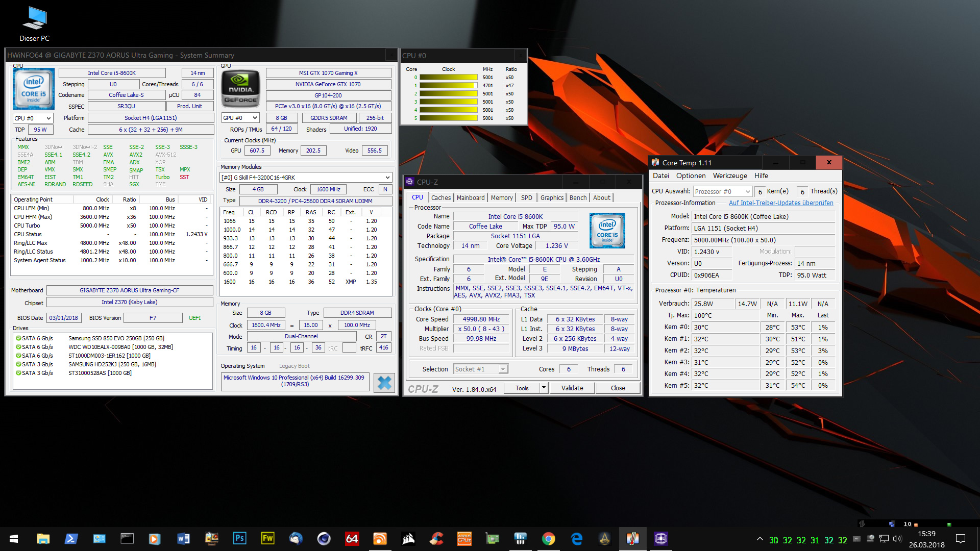Open the Optionen menu in Core Temp
The image size is (980, 551).
[x=691, y=176]
